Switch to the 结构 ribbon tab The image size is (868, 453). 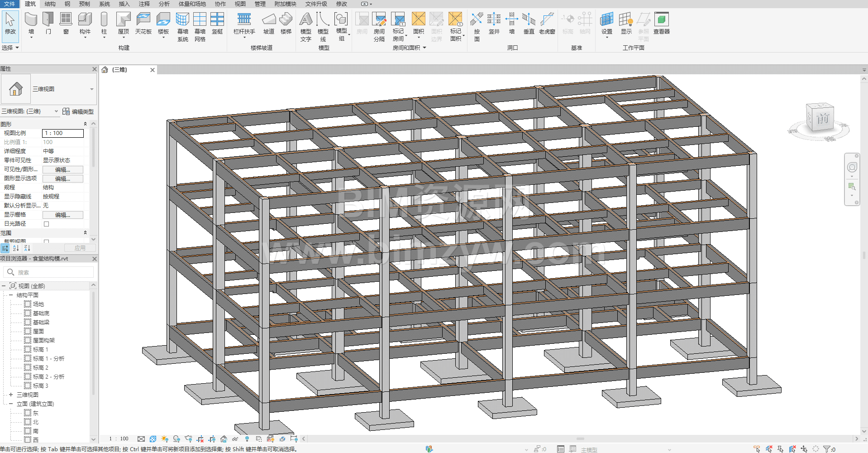[50, 4]
